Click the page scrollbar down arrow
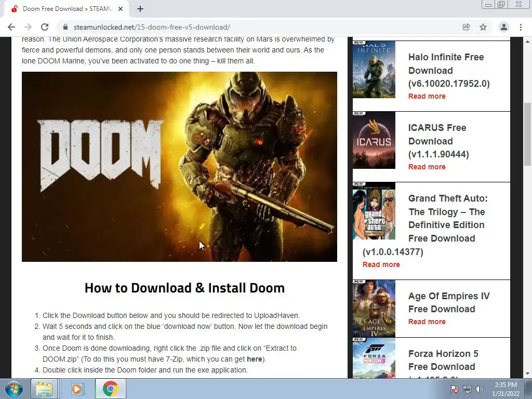The width and height of the screenshot is (532, 399). point(528,374)
